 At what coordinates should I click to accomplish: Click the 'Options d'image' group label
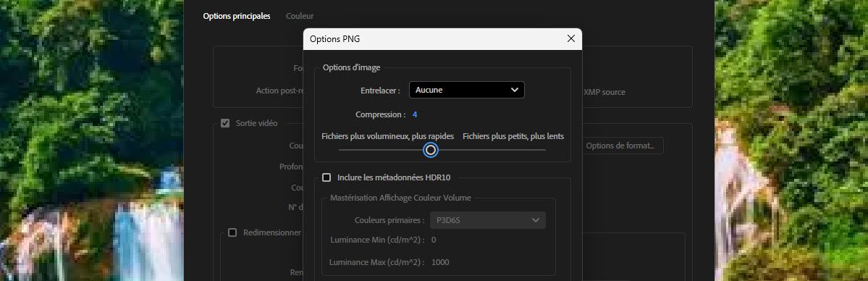point(351,67)
